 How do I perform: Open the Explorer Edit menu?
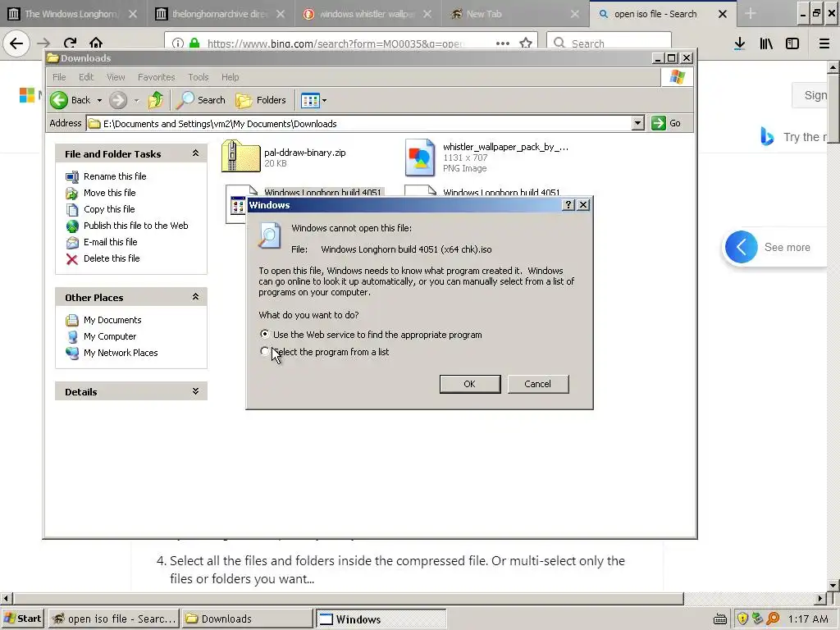85,77
